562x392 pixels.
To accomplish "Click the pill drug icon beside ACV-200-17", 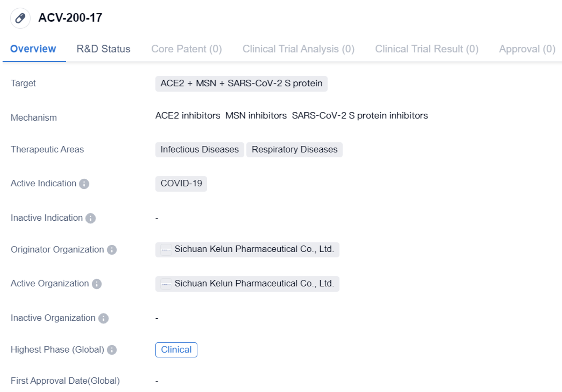I will 20,18.
